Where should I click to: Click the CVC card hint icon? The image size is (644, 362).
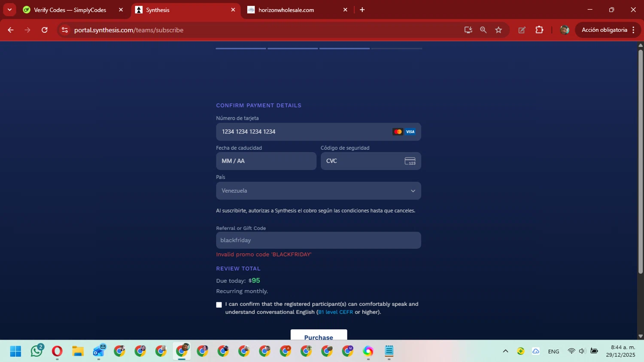(410, 161)
